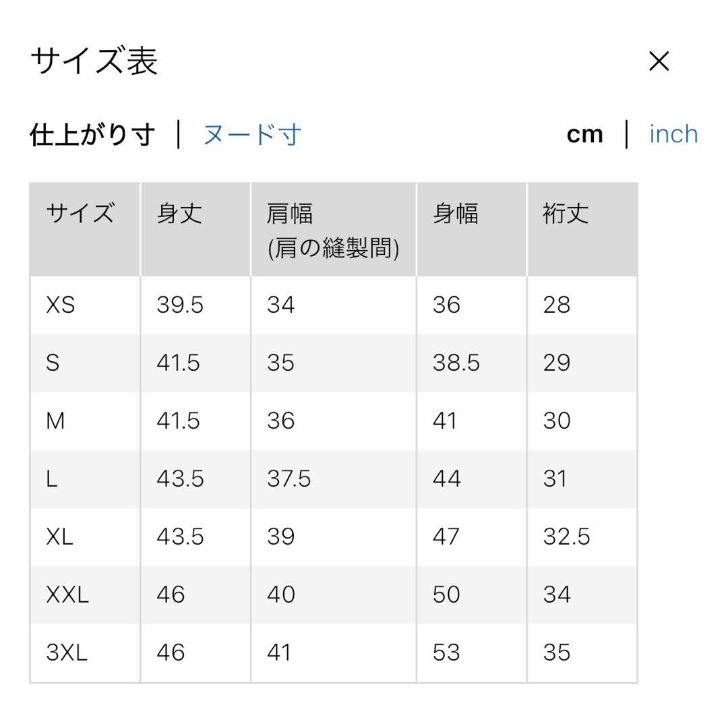
Task: Click the 身幅 column header
Action: 472,230
